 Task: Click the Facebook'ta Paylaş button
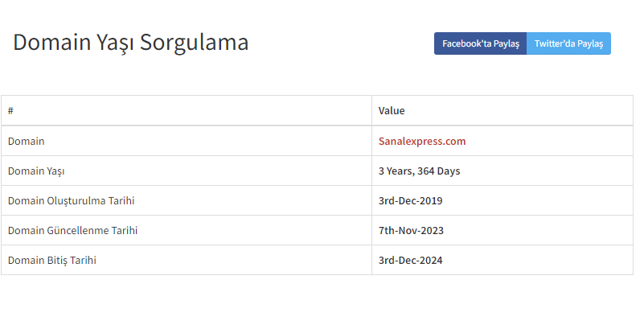click(x=480, y=43)
